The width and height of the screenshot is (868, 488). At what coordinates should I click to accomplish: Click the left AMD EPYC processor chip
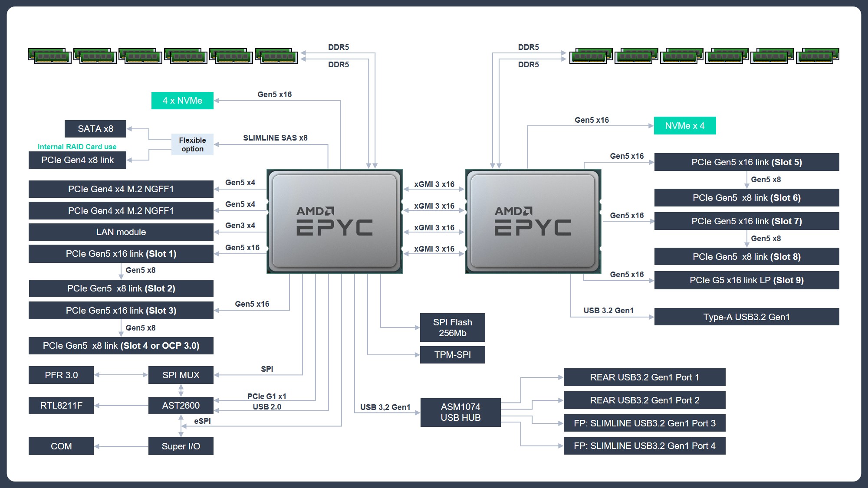point(335,221)
